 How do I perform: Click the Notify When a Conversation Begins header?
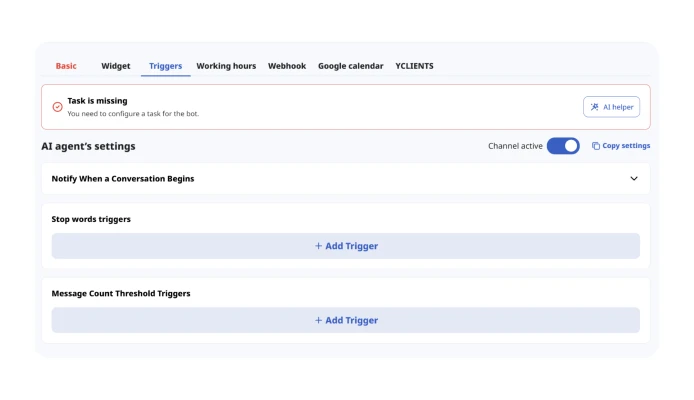(123, 179)
